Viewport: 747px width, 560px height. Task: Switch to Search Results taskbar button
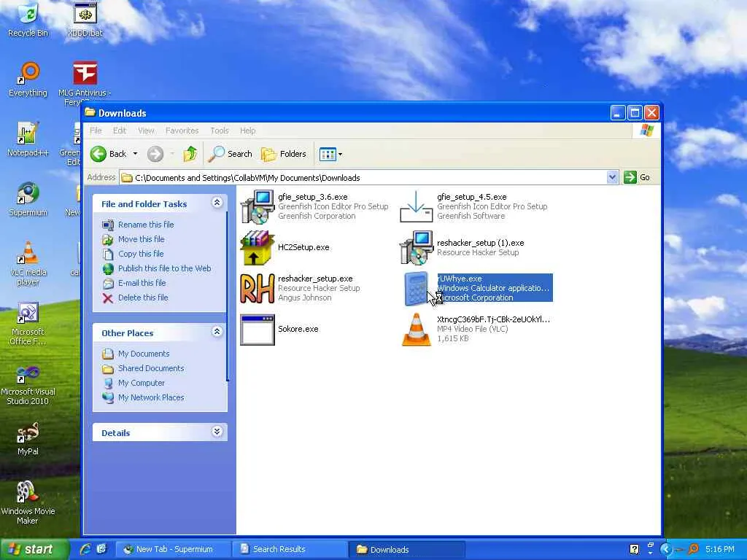pyautogui.click(x=290, y=549)
